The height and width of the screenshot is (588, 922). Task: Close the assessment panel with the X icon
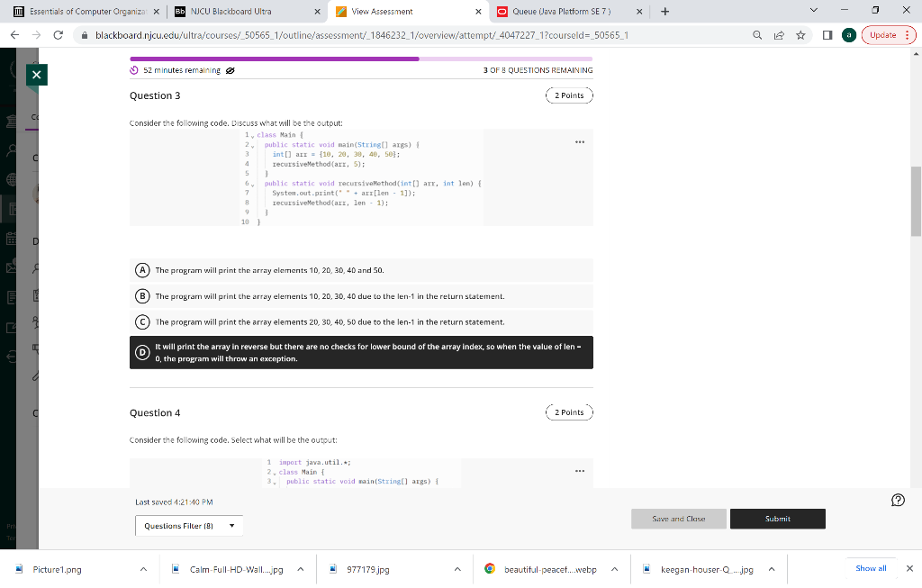coord(36,75)
